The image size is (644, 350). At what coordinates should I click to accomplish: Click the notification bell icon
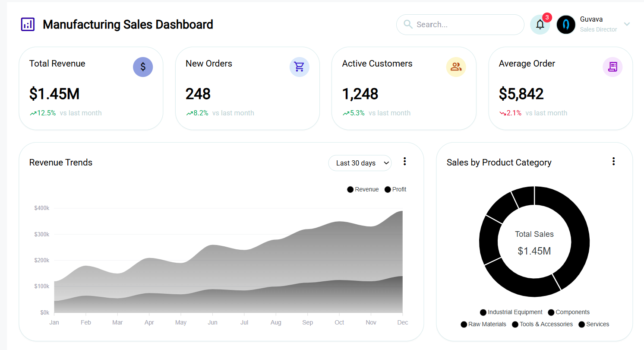point(540,25)
